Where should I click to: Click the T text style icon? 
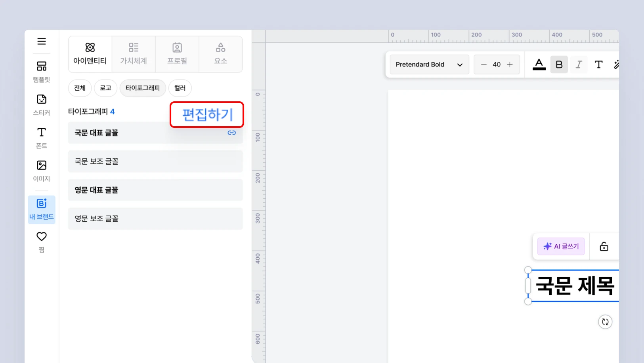[x=599, y=65]
